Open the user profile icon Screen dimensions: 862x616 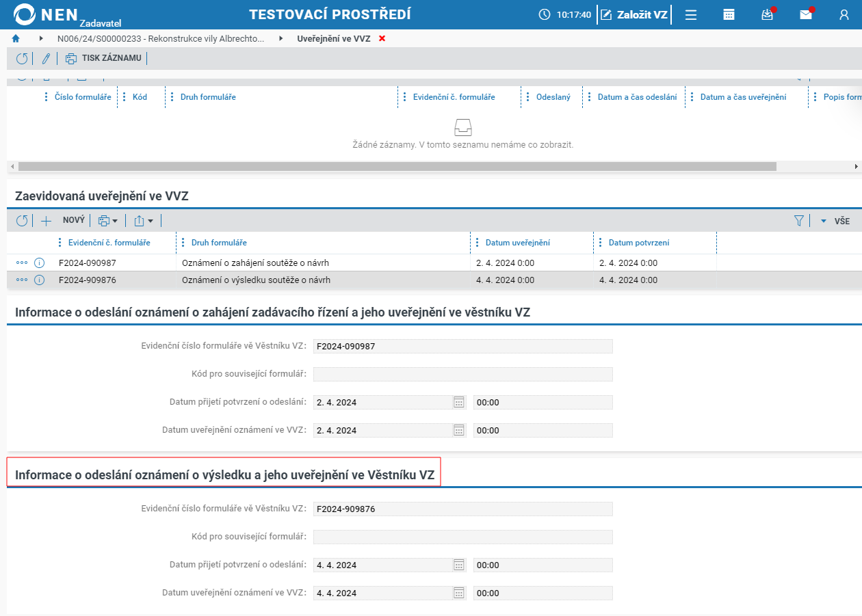pos(844,14)
